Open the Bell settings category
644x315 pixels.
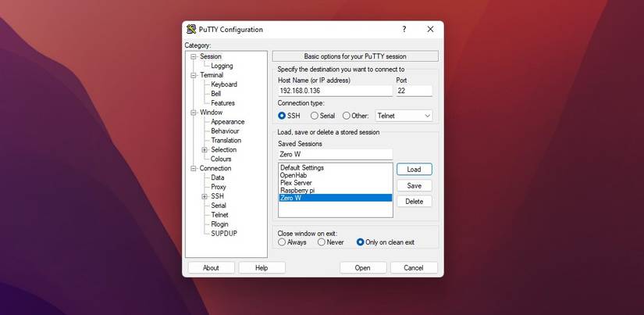[x=216, y=94]
